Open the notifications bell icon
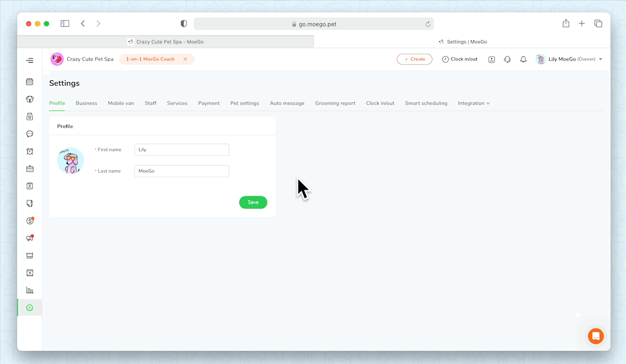This screenshot has width=626, height=364. pos(523,59)
